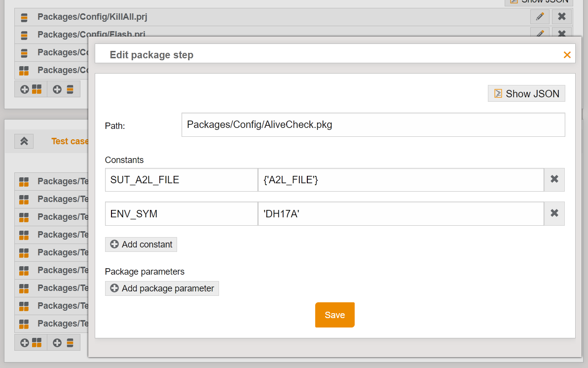Select the list icon beside Packages/Config/KillAll.prj
588x368 pixels.
click(x=24, y=16)
